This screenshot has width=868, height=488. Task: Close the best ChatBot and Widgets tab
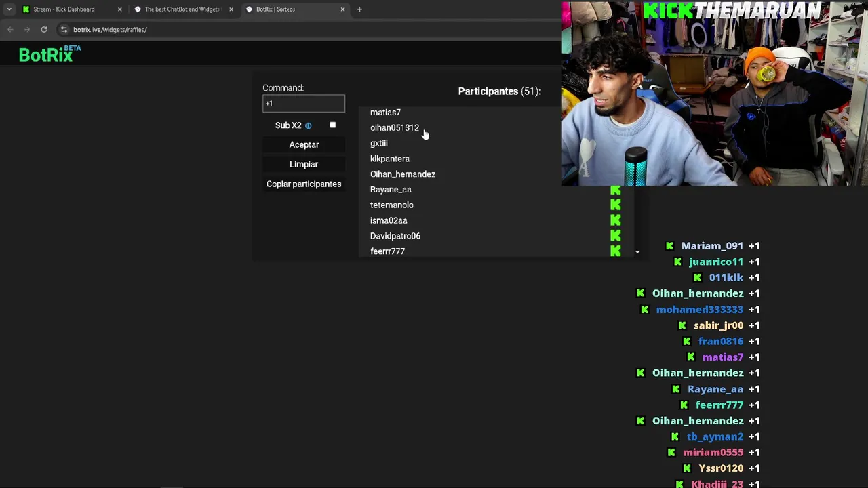[x=231, y=9]
